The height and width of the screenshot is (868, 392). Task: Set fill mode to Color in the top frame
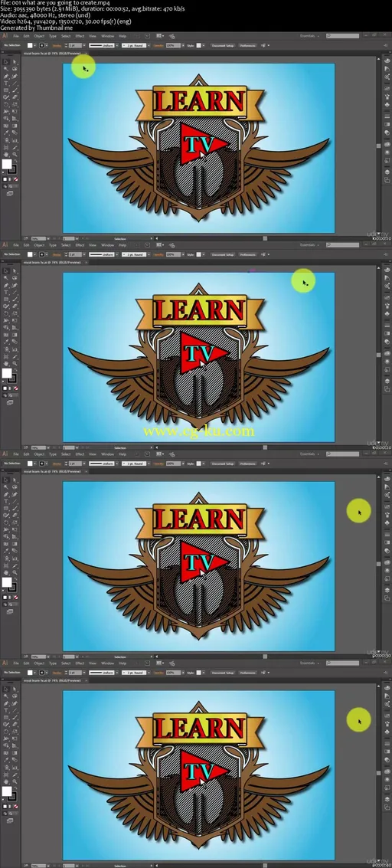[5, 179]
